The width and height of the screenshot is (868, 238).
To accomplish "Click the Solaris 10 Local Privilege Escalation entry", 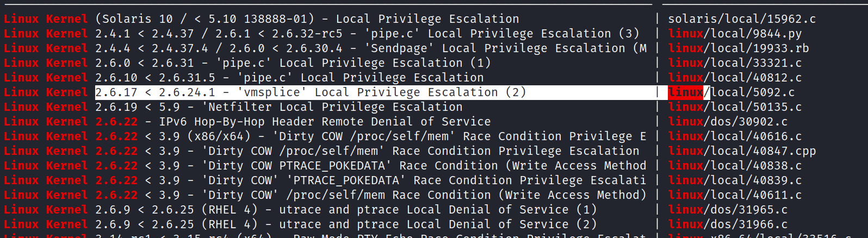I will tap(307, 19).
